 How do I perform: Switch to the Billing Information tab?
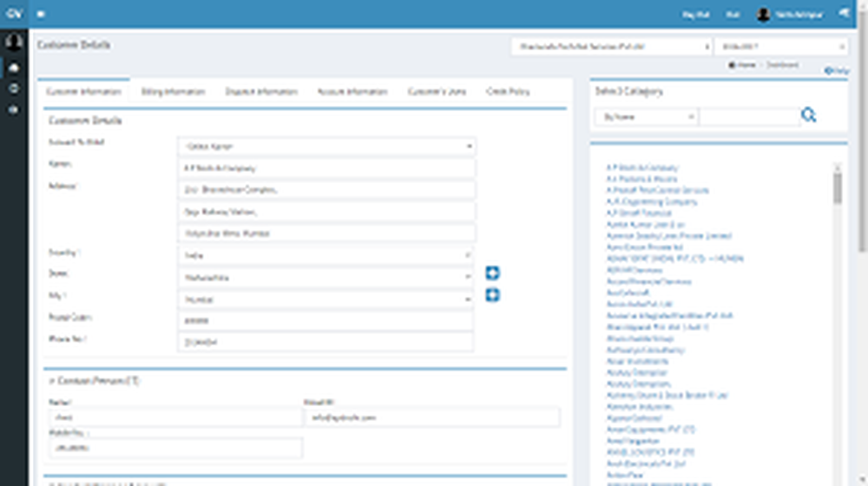174,91
